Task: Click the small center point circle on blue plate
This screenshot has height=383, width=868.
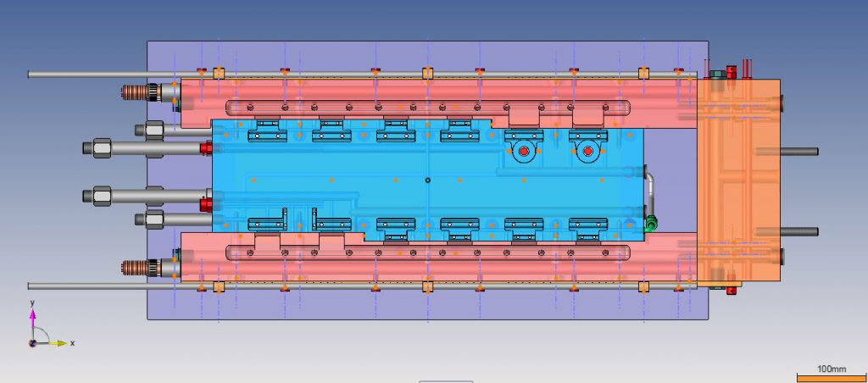Action: pos(427,180)
